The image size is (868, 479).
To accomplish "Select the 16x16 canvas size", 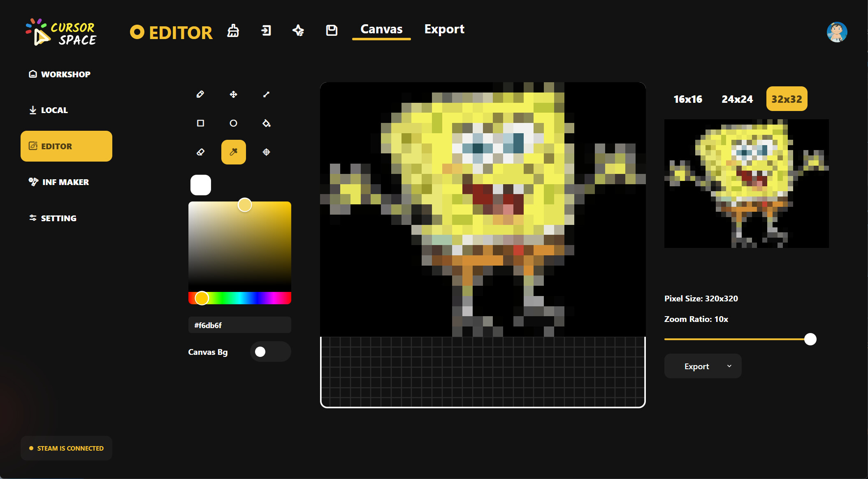I will pos(687,99).
